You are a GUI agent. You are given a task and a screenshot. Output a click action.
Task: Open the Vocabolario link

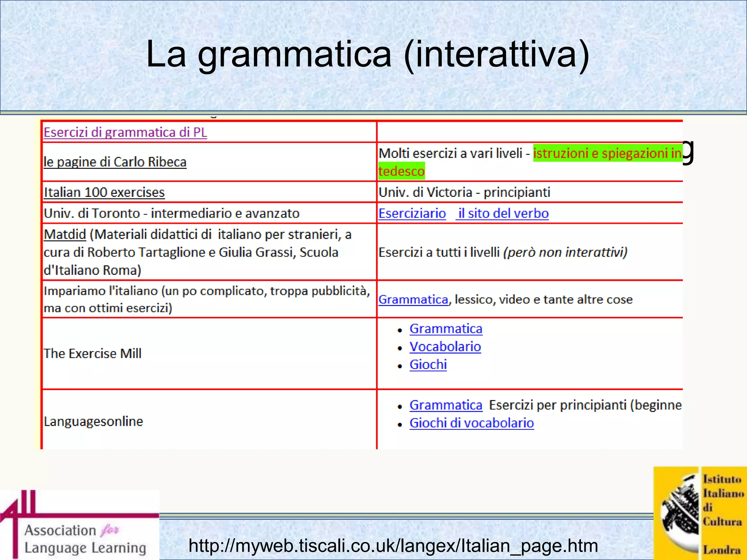pos(445,347)
